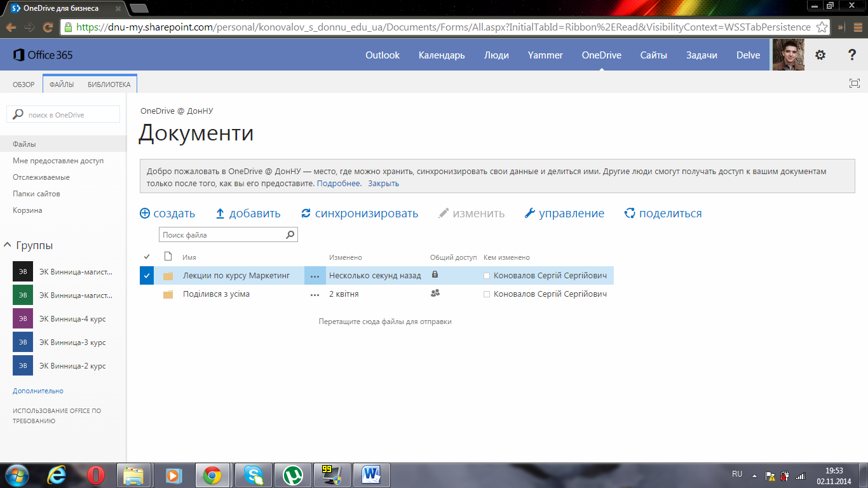Click green ЭВ tile of second Винница-магист group
The width and height of the screenshot is (868, 488).
[23, 295]
